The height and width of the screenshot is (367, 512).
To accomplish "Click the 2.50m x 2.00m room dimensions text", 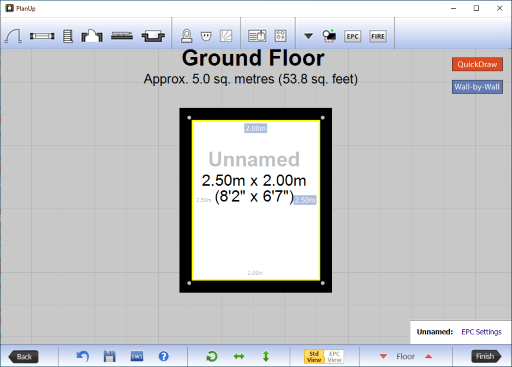I will [x=254, y=181].
